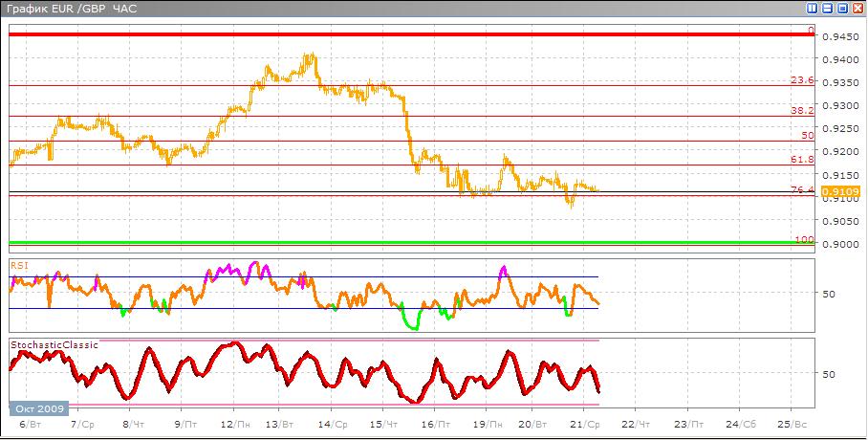Viewport: 868px width, 440px height.
Task: Click the chart title 'График EUR/GBP ЧАС'
Action: pos(59,9)
